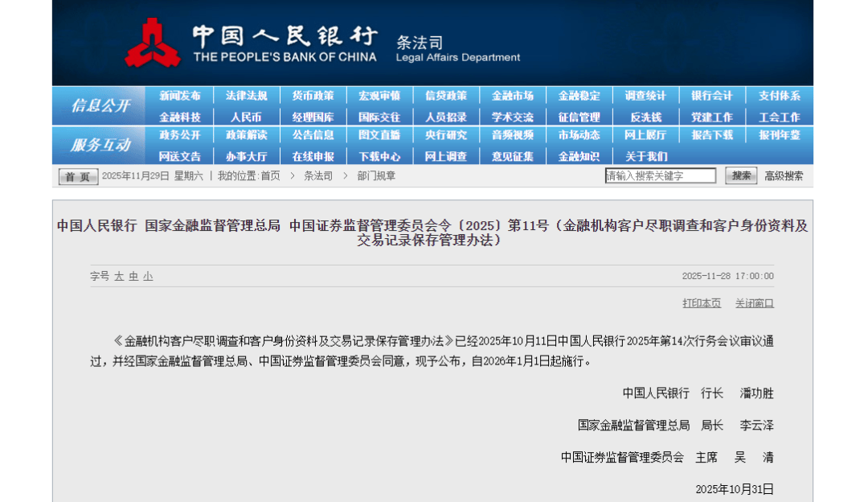Click the 首页 home button
This screenshot has height=502, width=868.
(78, 176)
